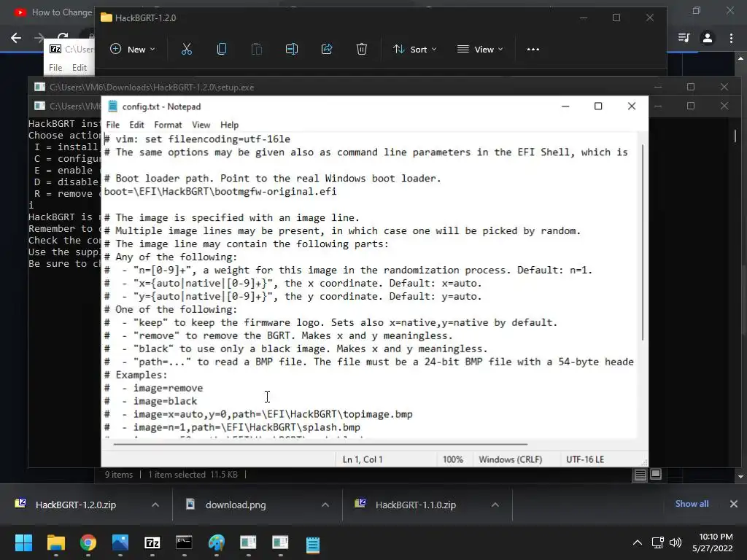Screen dimensions: 747x560
Task: Click the Ln 1, Col 1 status entry
Action: tap(363, 459)
